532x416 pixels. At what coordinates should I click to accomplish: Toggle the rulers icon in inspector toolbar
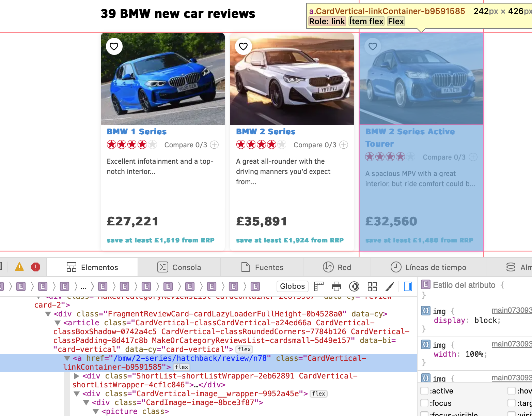coord(318,286)
